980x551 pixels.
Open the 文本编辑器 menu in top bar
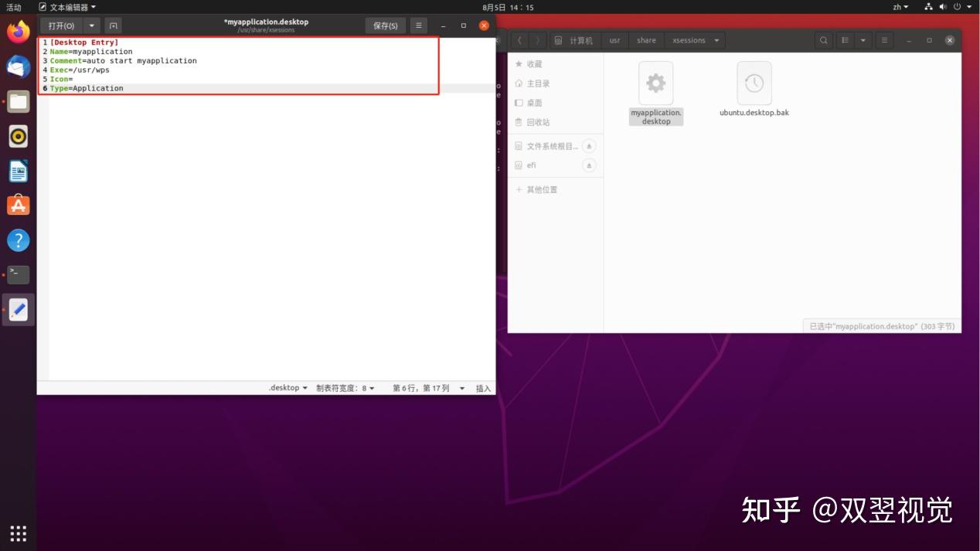(x=66, y=7)
